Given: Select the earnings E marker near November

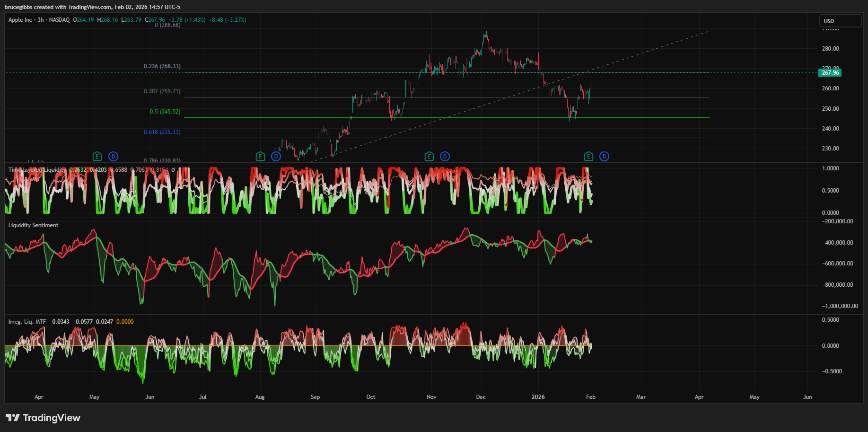Looking at the screenshot, I should coord(429,157).
